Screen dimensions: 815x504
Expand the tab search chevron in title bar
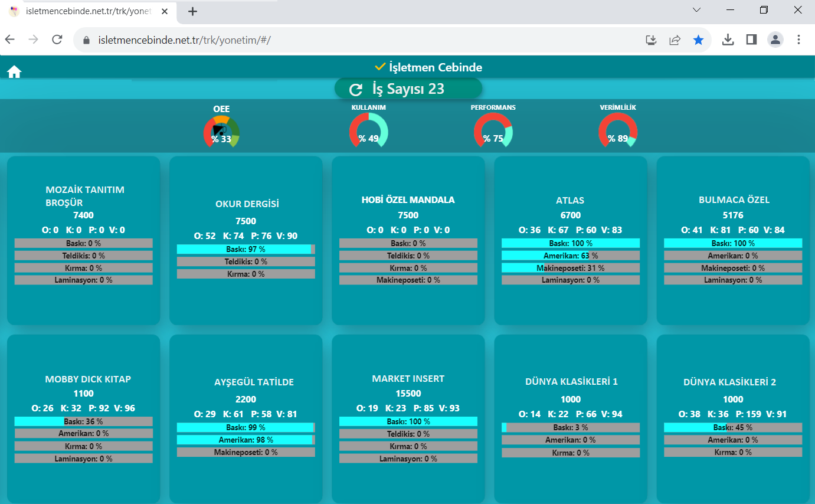coord(696,10)
